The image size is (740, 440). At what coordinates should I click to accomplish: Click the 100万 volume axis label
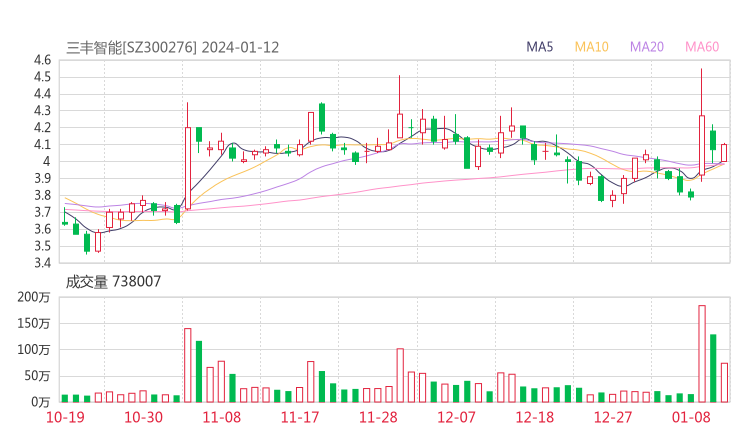click(34, 350)
